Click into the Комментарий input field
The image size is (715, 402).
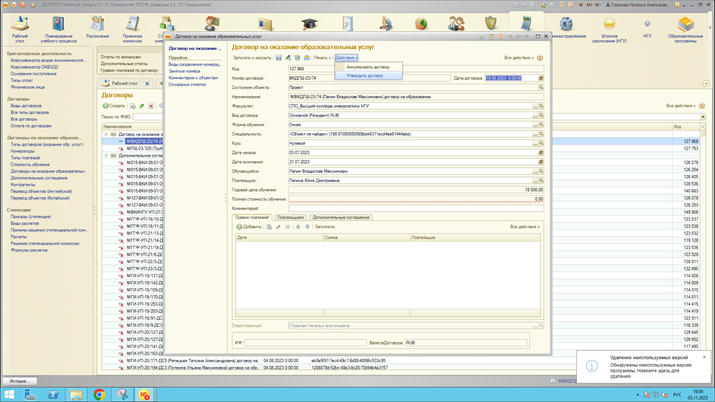[x=415, y=208]
